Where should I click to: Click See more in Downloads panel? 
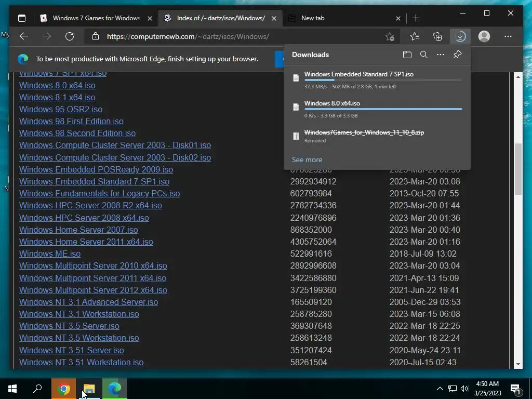pos(307,159)
